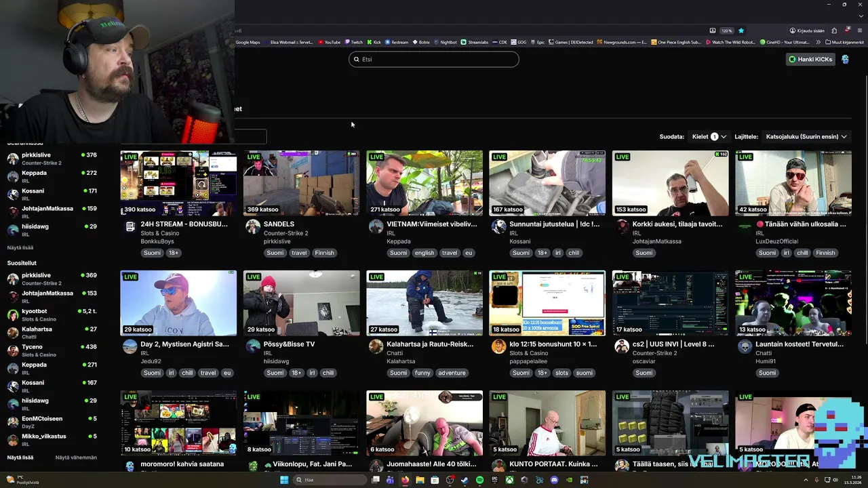Select the english tag under VIETNAM stream
The width and height of the screenshot is (868, 488).
(424, 253)
